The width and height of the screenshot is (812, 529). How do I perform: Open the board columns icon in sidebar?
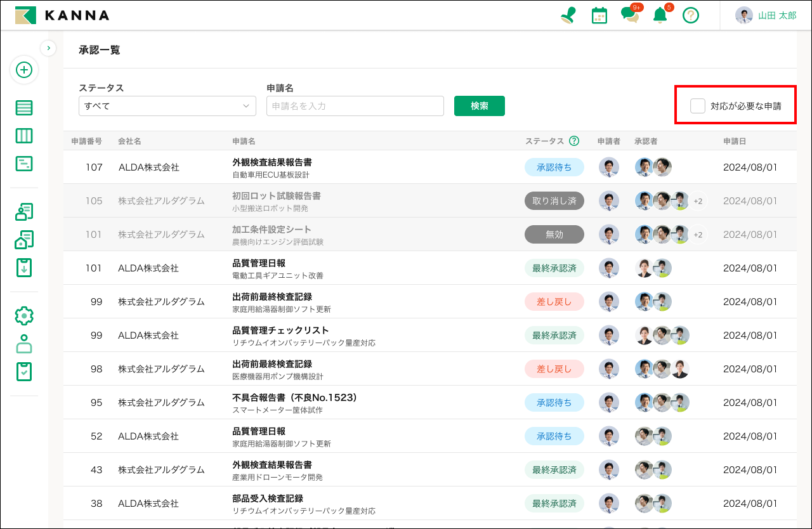pyautogui.click(x=24, y=136)
